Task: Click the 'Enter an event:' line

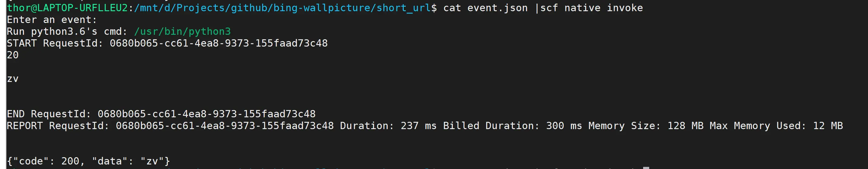Action: click(x=52, y=19)
